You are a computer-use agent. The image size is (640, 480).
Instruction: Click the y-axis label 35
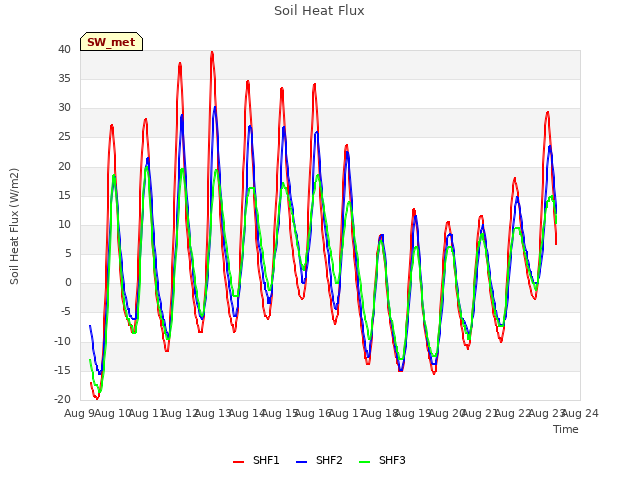click(x=64, y=78)
